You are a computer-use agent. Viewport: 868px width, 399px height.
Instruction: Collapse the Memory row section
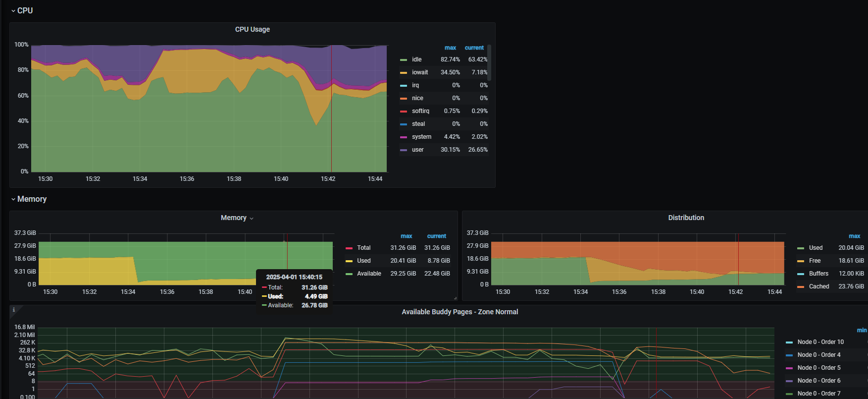(13, 199)
